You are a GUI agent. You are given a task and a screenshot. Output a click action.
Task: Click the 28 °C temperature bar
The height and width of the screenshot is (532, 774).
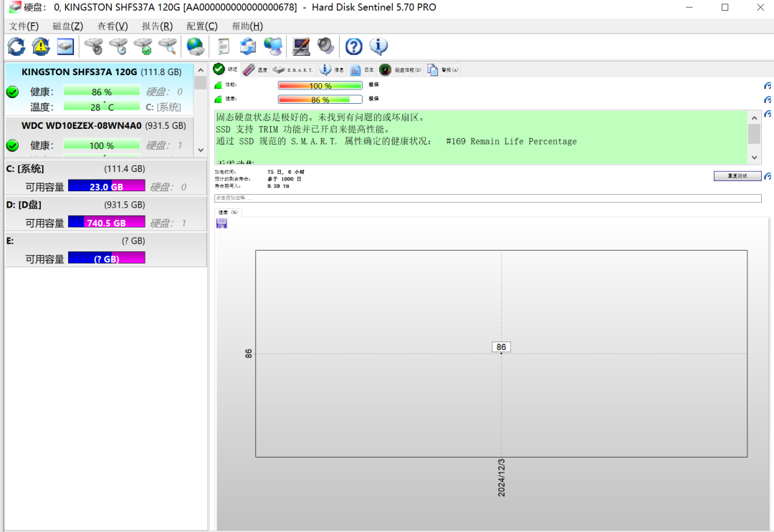(102, 107)
